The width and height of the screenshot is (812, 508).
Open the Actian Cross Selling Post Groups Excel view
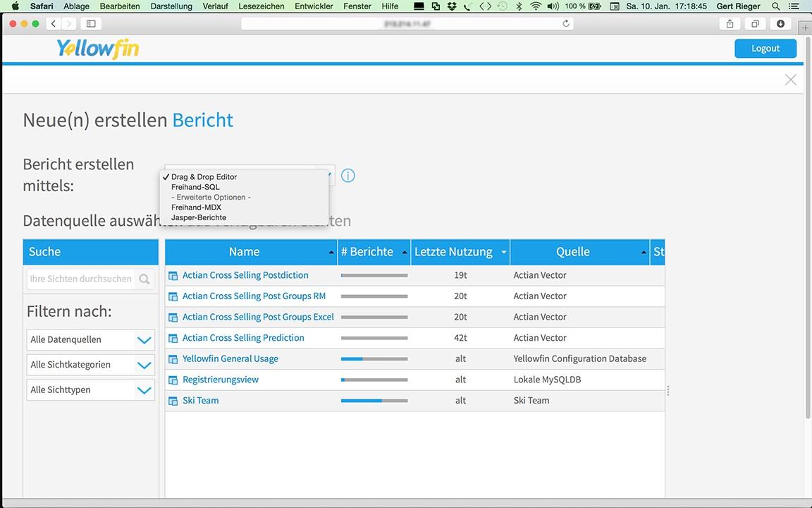259,317
